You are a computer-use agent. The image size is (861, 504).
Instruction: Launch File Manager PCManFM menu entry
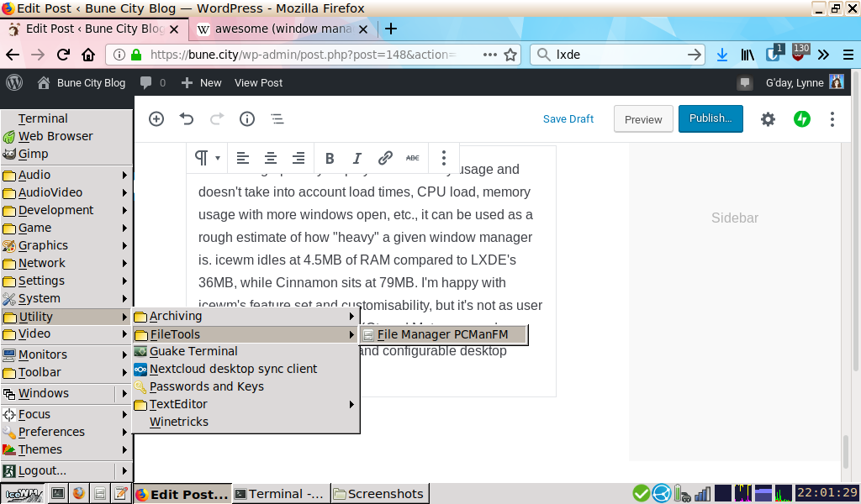point(444,334)
